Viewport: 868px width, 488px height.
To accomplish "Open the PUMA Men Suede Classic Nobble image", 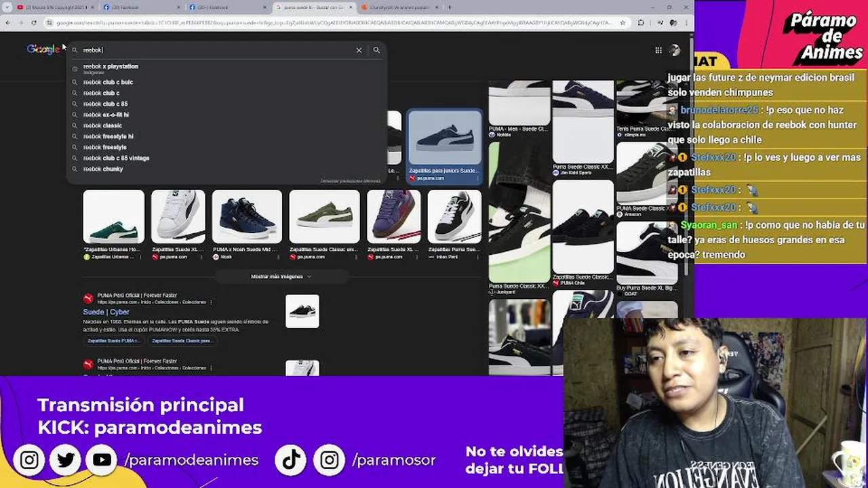I will (x=519, y=103).
